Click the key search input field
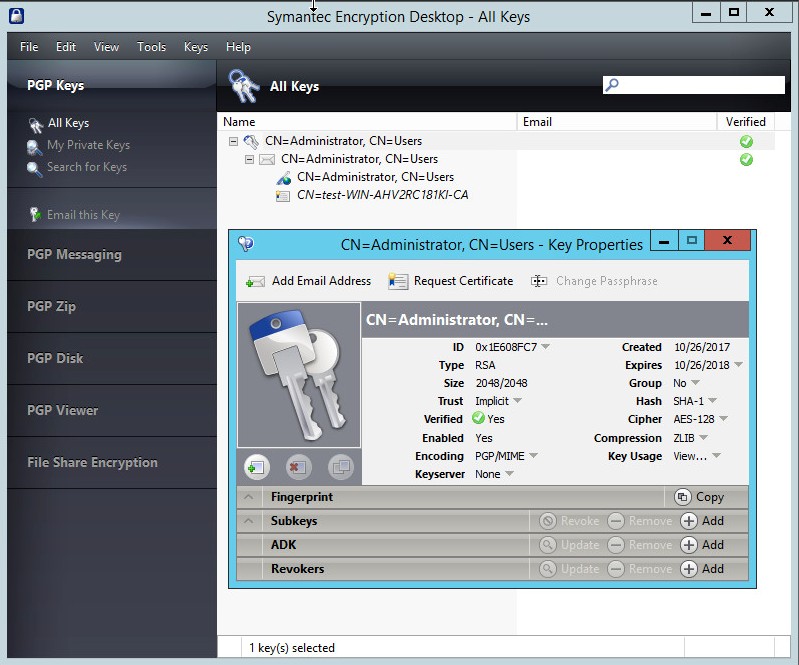The width and height of the screenshot is (799, 665). (694, 85)
